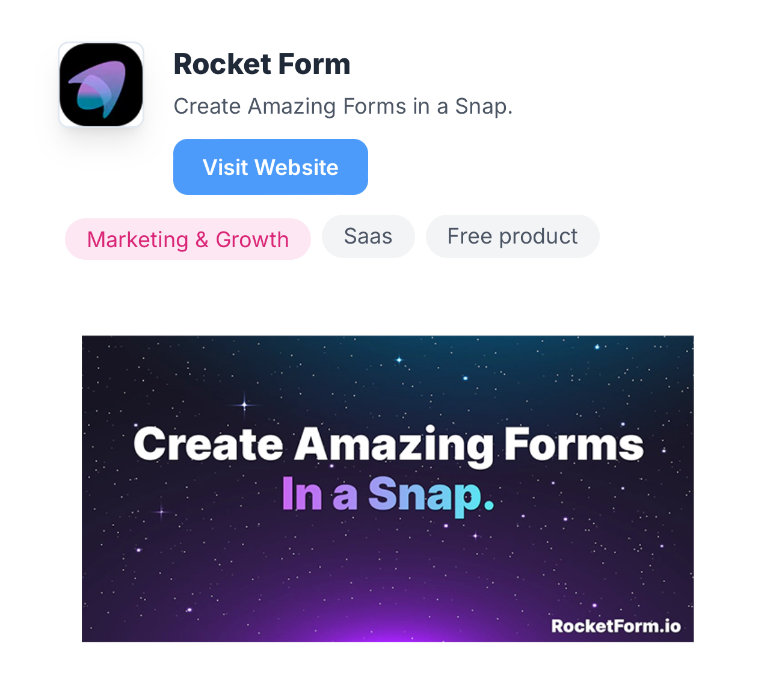
Task: Click the purple glow at the banner's bottom
Action: (388, 628)
